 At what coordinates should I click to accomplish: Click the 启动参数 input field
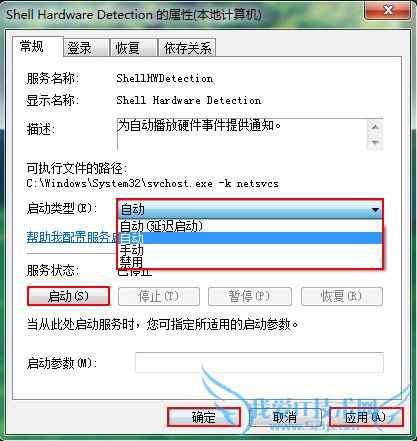[259, 362]
